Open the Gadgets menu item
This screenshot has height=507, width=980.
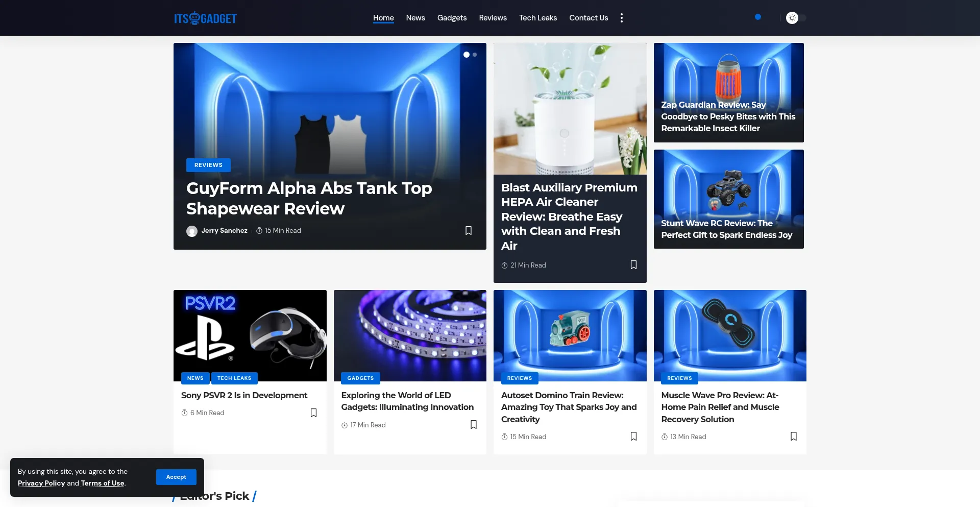pyautogui.click(x=452, y=18)
